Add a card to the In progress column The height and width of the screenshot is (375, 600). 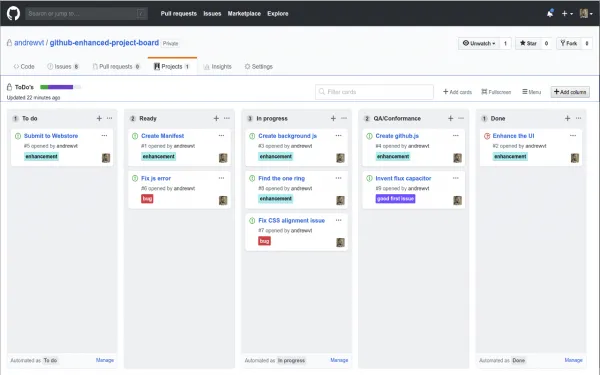coord(333,118)
